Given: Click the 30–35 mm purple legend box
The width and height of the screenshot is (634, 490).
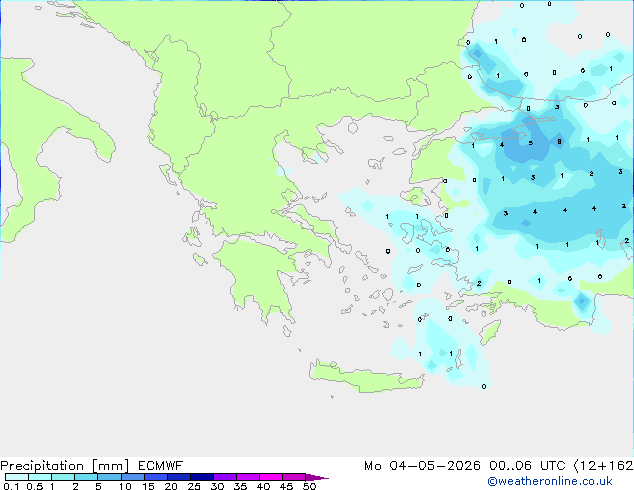Looking at the screenshot, I should click(225, 477).
